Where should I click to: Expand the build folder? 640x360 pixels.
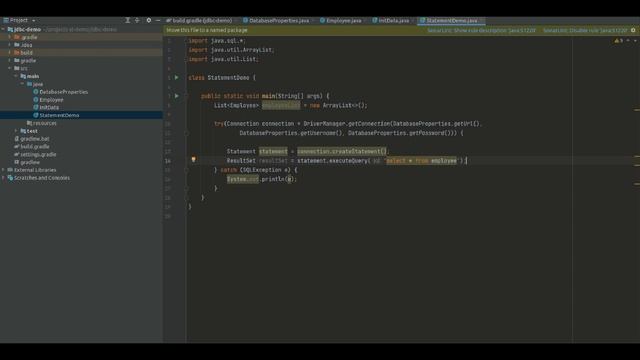tap(10, 53)
